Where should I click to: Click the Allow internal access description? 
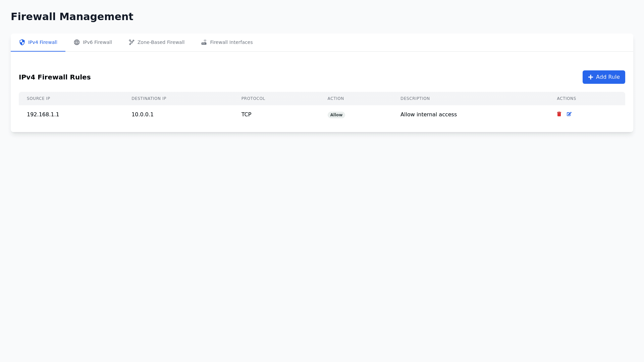pyautogui.click(x=428, y=115)
